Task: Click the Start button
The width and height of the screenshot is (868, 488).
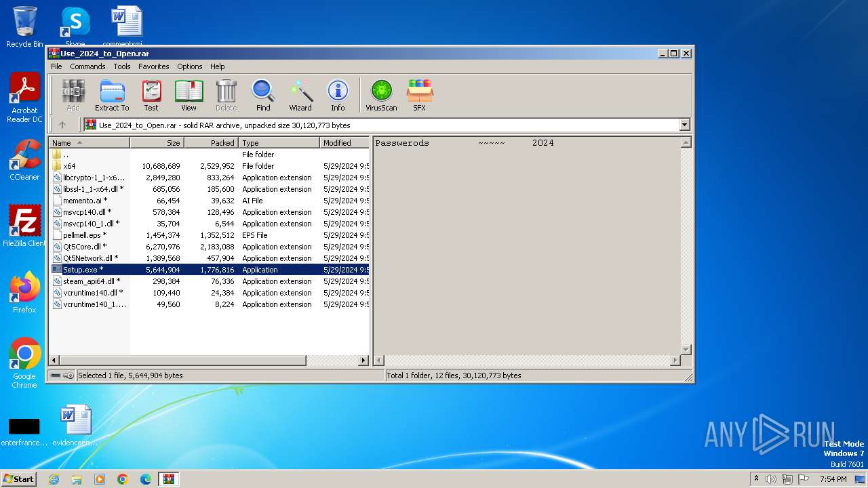Action: [19, 479]
